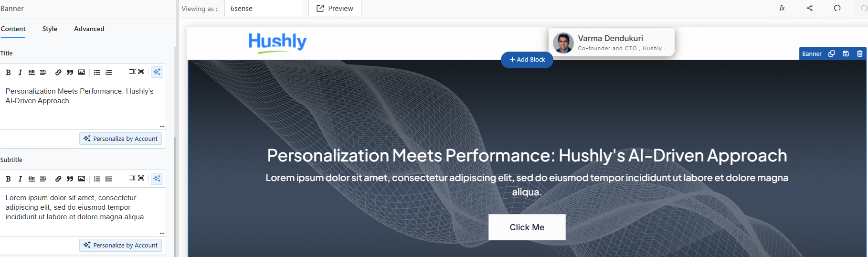The image size is (868, 257).
Task: Insert a link in the Title editor
Action: pyautogui.click(x=58, y=73)
